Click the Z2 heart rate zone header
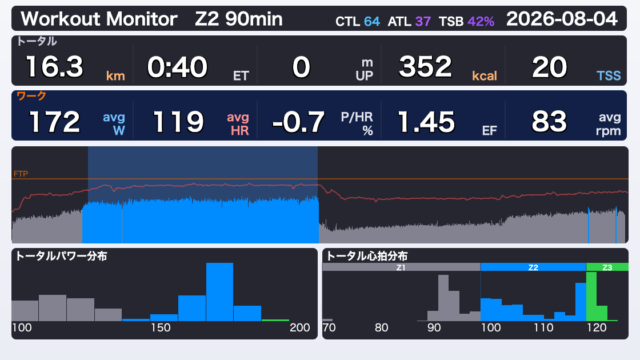Image resolution: width=640 pixels, height=360 pixels. point(533,267)
